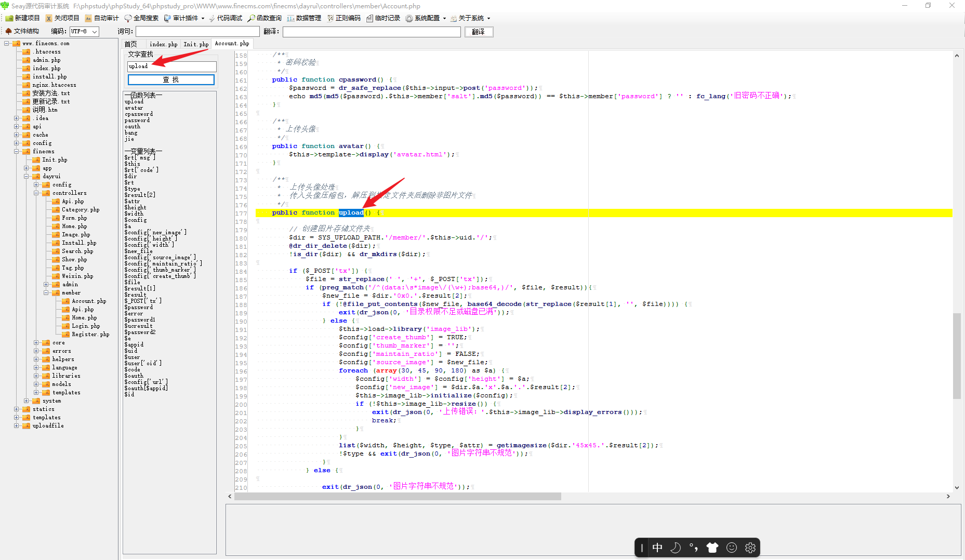Click the code editor vertical scrollbar thumb
The height and width of the screenshot is (560, 965).
[x=957, y=356]
